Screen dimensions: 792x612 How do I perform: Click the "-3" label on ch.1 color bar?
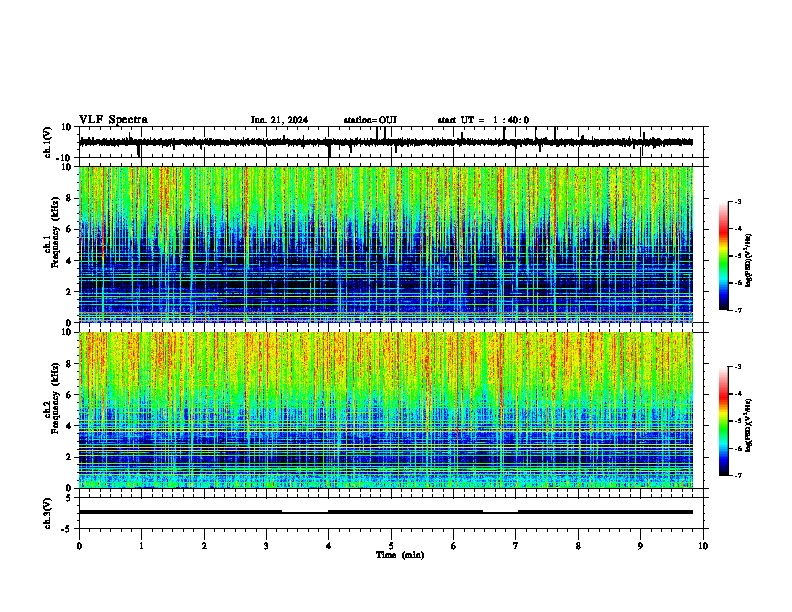click(738, 201)
